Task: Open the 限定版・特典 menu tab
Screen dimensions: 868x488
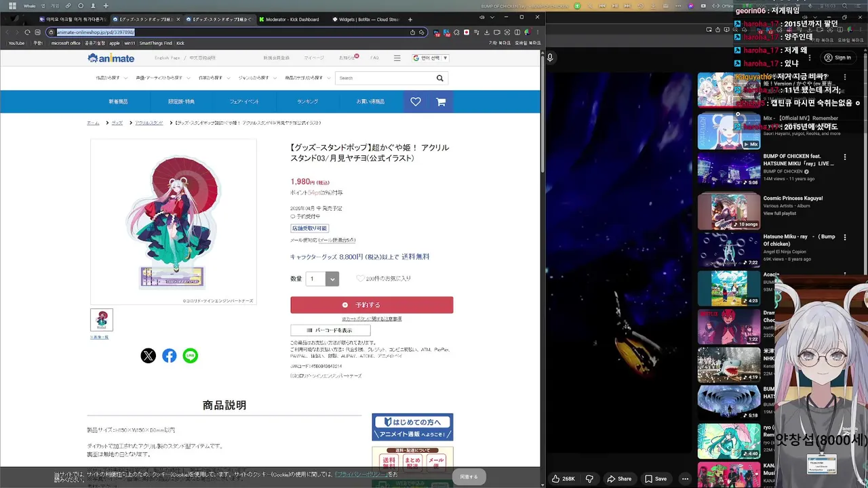Action: 181,102
